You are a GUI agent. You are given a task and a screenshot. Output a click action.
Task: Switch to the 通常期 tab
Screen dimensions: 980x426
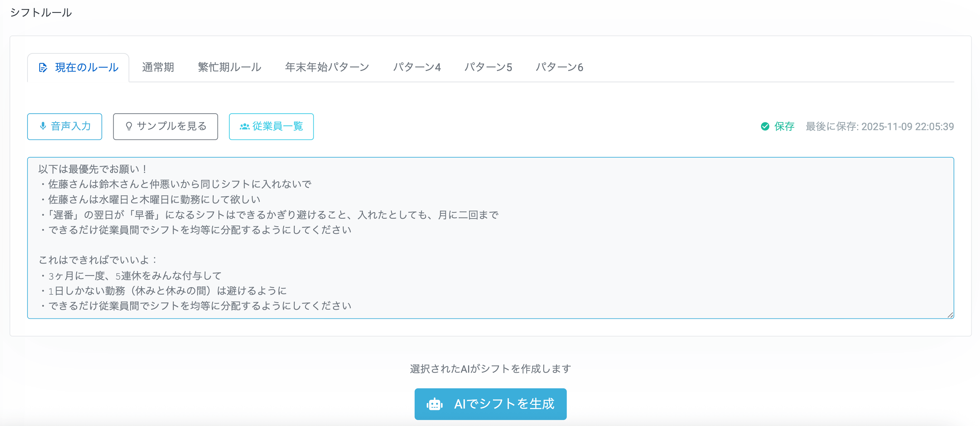click(x=158, y=67)
